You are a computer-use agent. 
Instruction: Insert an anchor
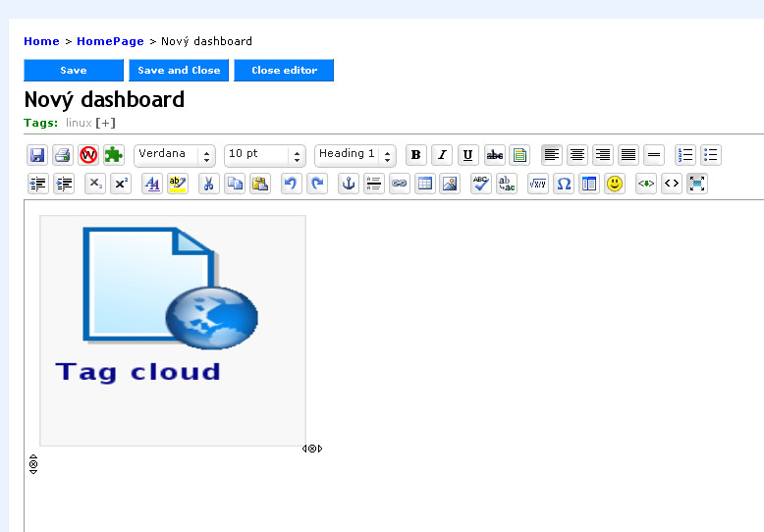coord(349,184)
